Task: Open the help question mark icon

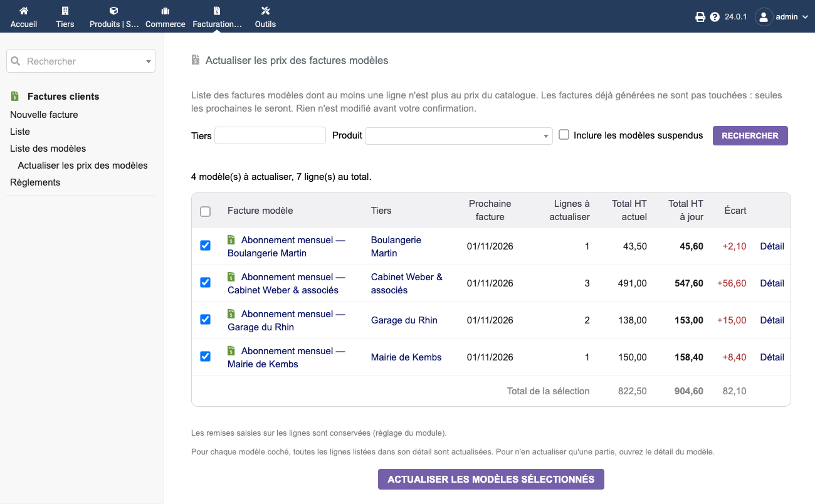Action: click(715, 17)
